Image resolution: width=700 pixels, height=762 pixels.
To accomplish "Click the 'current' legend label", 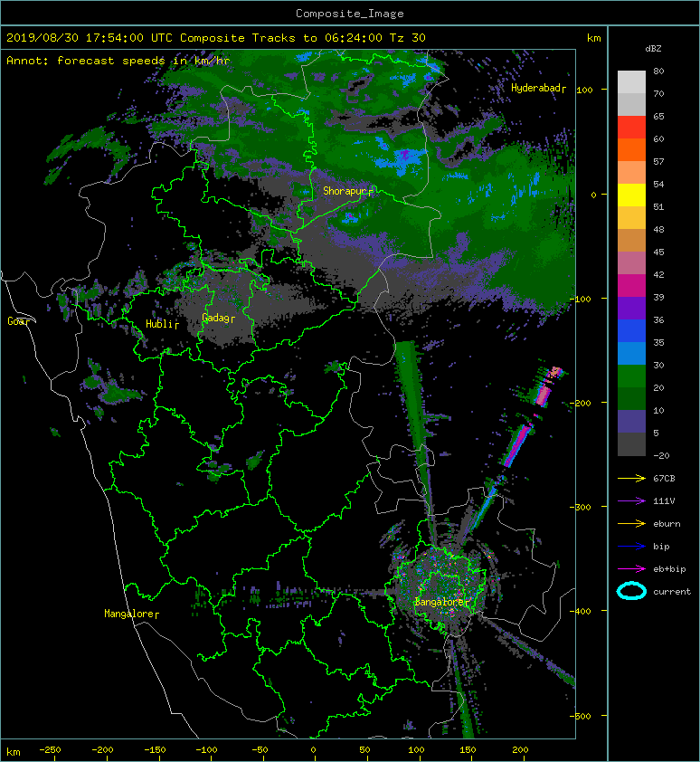I will coord(672,592).
